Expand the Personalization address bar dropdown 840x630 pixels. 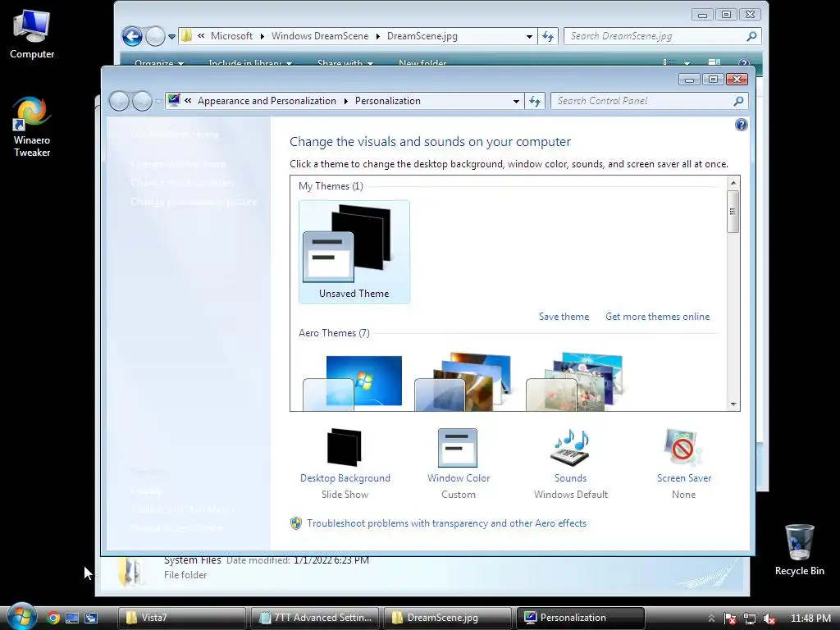(516, 101)
